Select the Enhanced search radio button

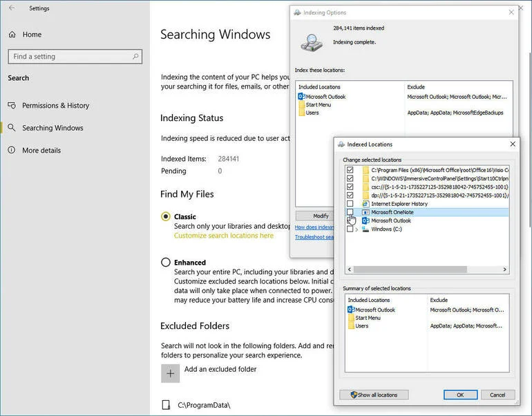[166, 263]
